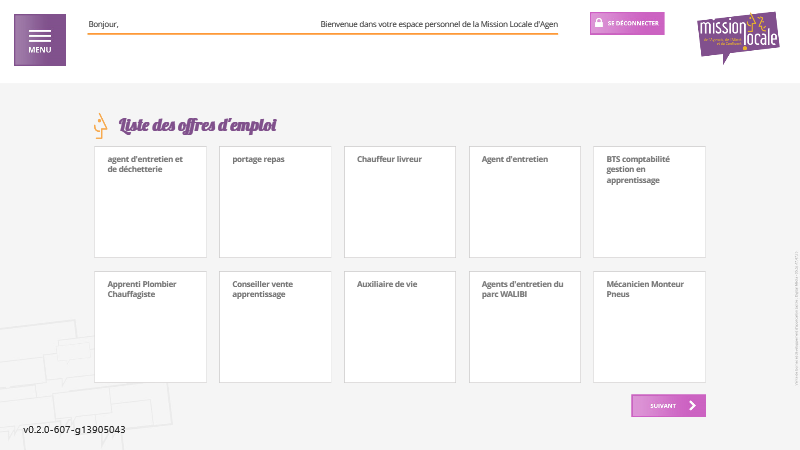The width and height of the screenshot is (800, 450).
Task: Open the 'Auxiliaire de vie' offer
Action: coord(400,327)
